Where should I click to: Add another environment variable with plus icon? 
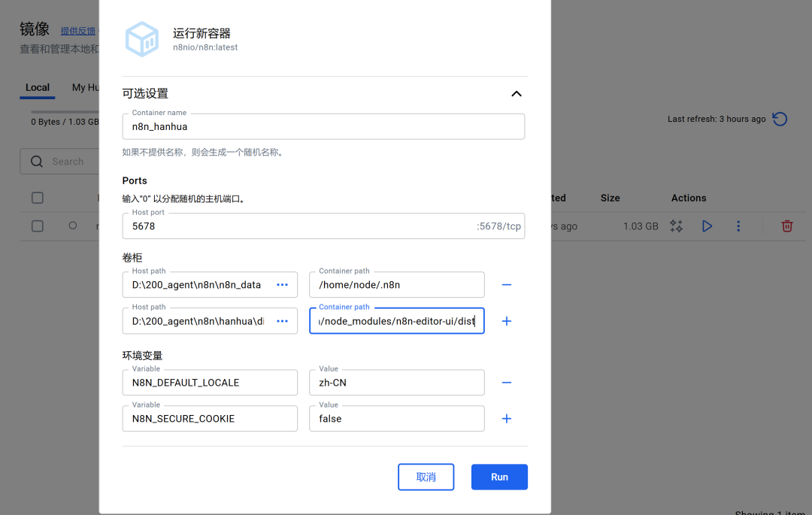(507, 419)
